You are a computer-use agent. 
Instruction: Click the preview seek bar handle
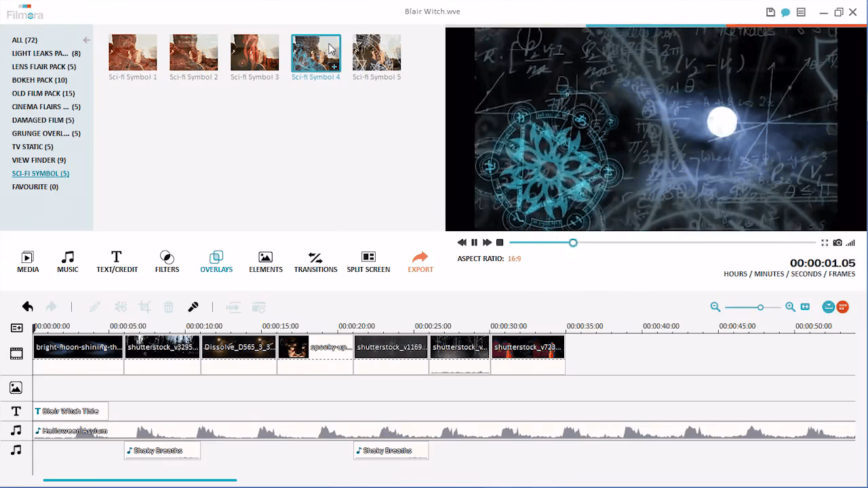[x=573, y=243]
